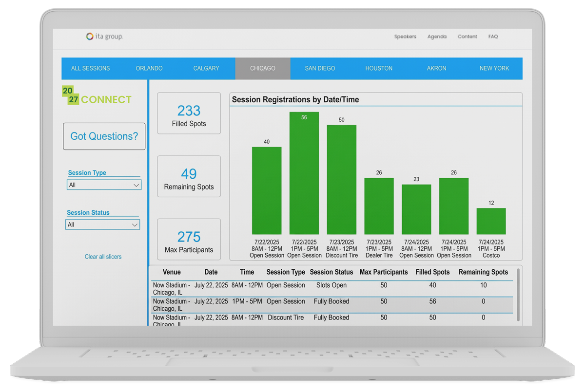Viewport: 585px width, 392px height.
Task: Switch to the San Diego tab
Action: pyautogui.click(x=320, y=69)
